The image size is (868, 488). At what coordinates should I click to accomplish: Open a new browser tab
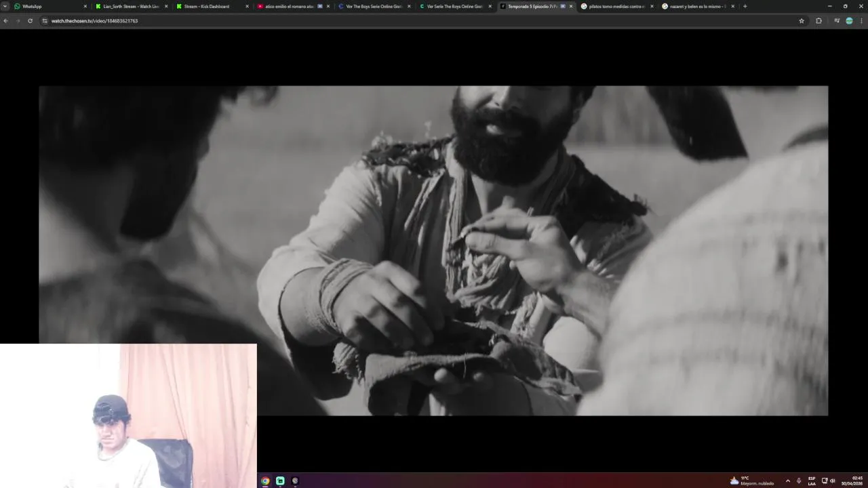[x=745, y=6]
